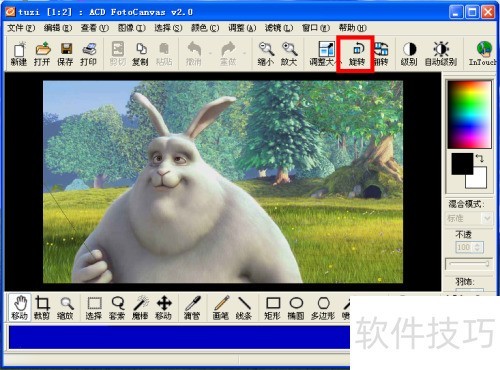Click the Paste (粘贴) toolbar icon
The width and height of the screenshot is (500, 370).
tap(164, 54)
